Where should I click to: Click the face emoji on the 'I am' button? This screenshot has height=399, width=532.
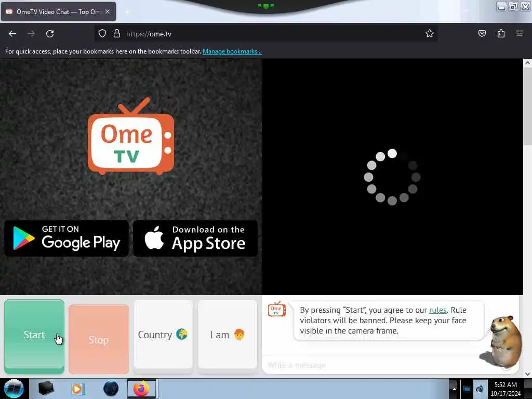pyautogui.click(x=239, y=335)
